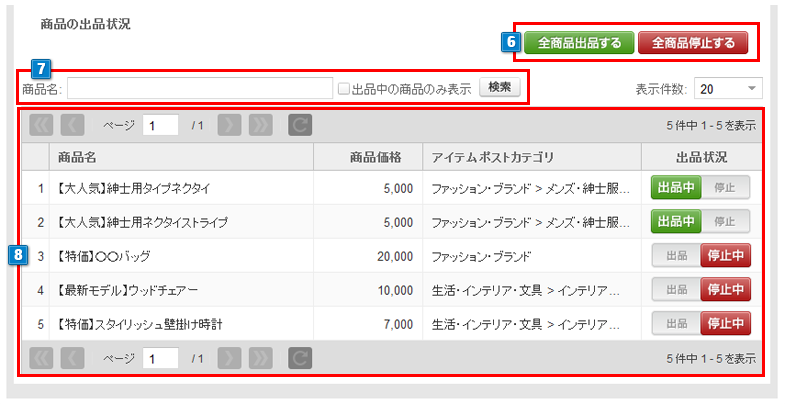This screenshot has height=404, width=785.
Task: Click the top pager last-page icon
Action: coord(260,125)
